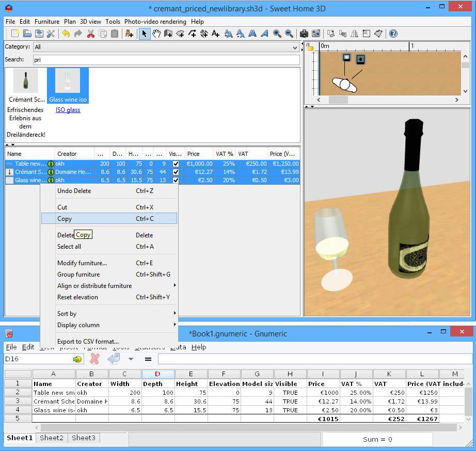
Task: Open the Category dropdown showing All
Action: click(x=166, y=47)
